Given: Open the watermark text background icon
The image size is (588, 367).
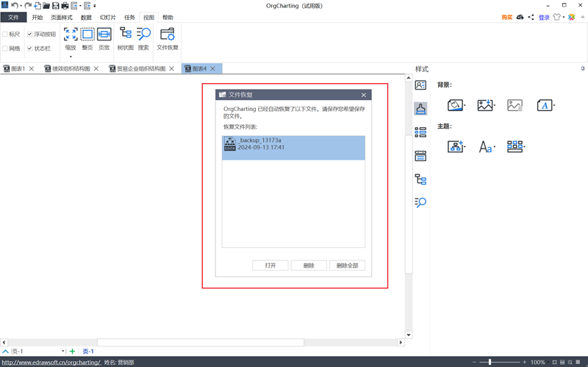Looking at the screenshot, I should point(545,105).
